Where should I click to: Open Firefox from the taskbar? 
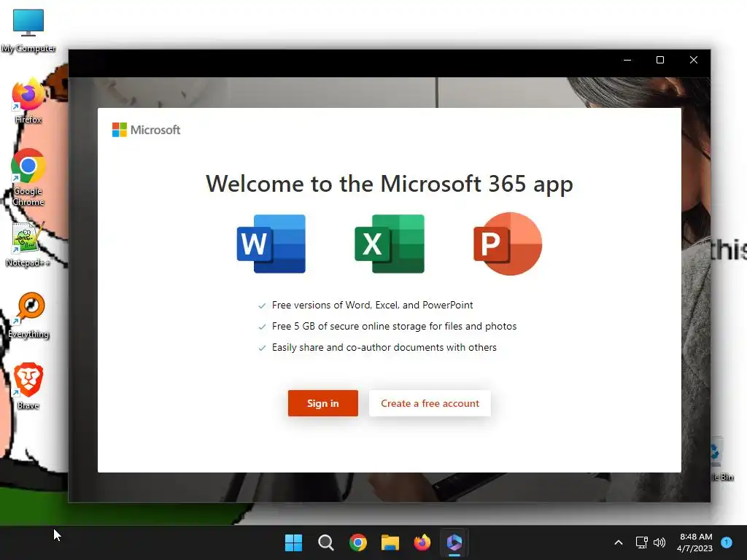[422, 542]
